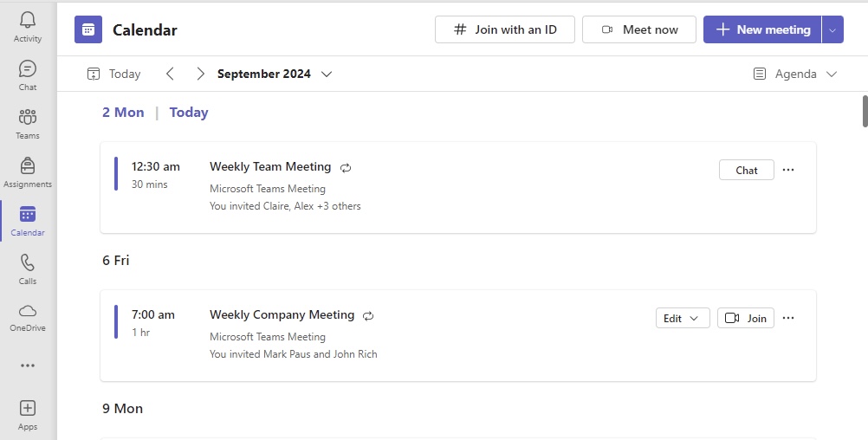
Task: Join the Weekly Company Meeting
Action: tap(746, 318)
